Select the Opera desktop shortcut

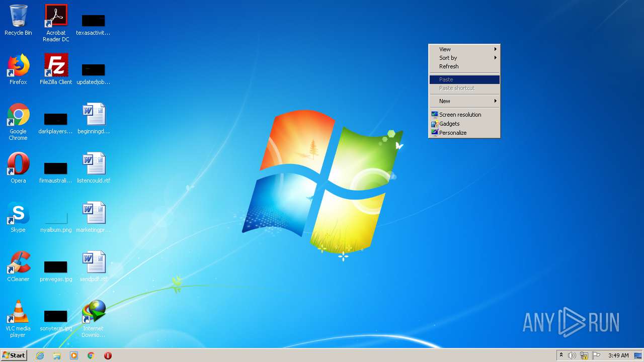coord(18,168)
